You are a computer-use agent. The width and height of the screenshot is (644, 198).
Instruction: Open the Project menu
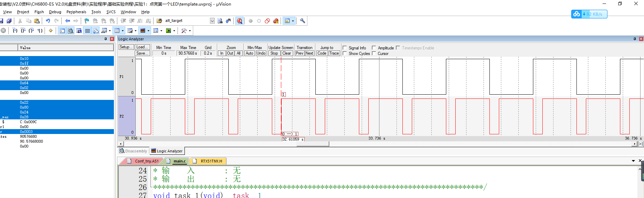[23, 12]
